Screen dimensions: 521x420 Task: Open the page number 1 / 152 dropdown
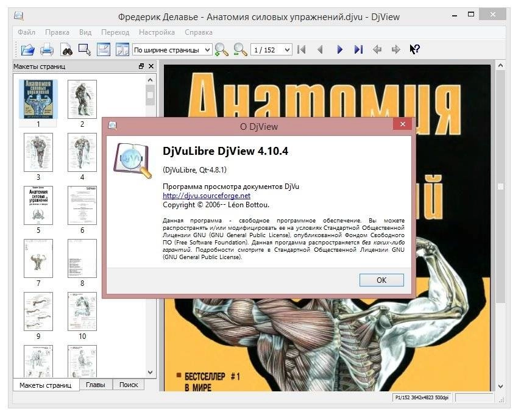point(271,50)
